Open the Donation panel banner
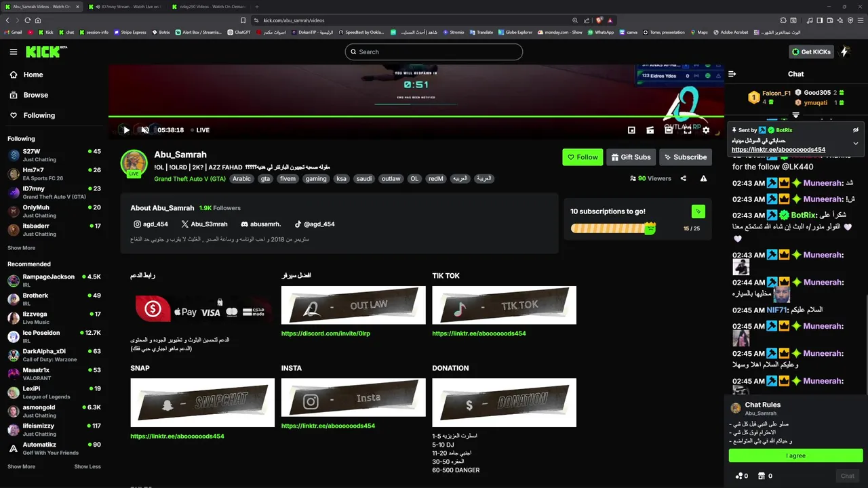 504,403
